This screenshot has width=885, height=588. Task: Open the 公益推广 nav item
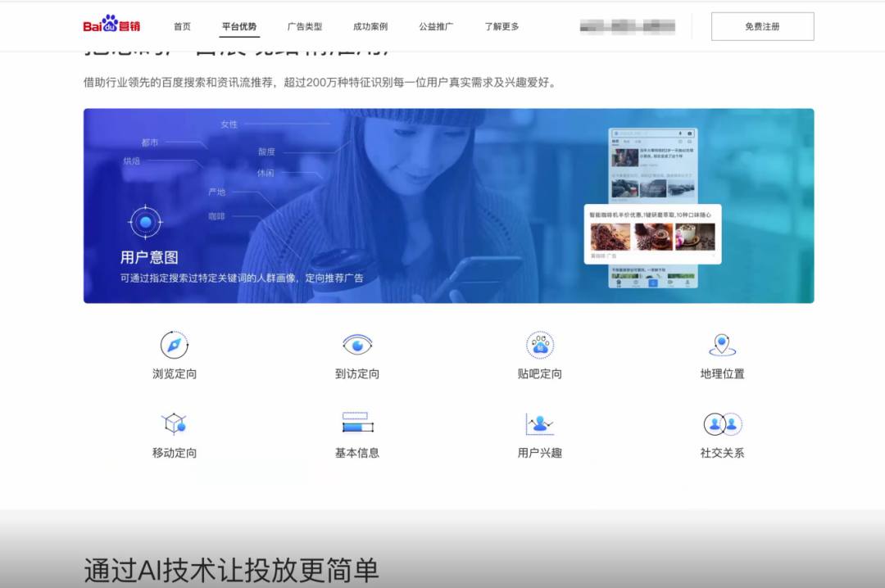(436, 26)
